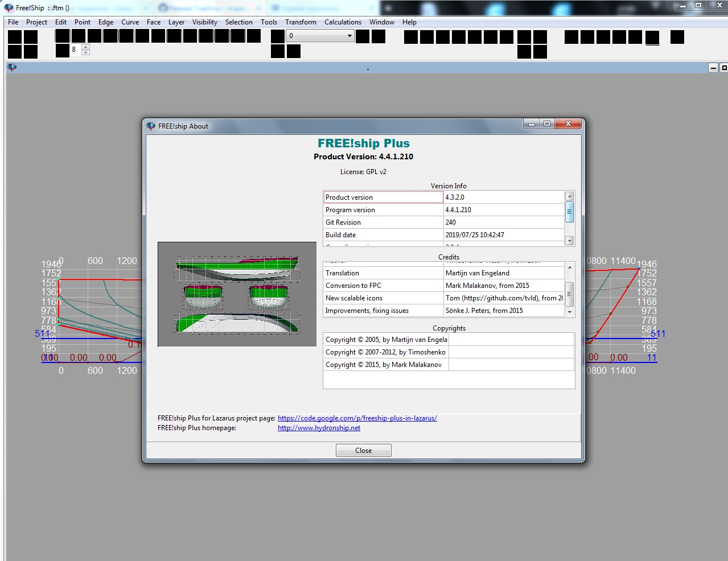Open the Edit menu
This screenshot has width=728, height=561.
(61, 22)
